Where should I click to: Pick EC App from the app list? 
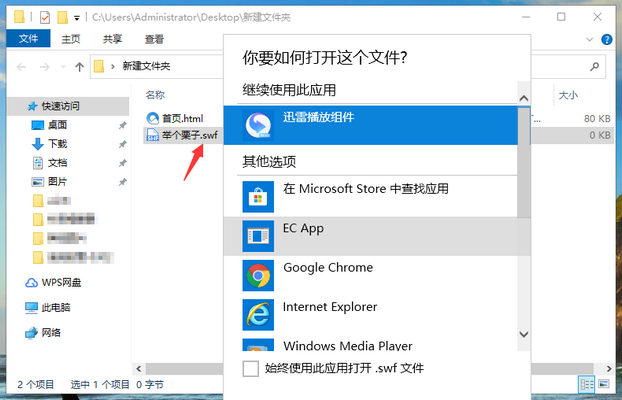(302, 228)
